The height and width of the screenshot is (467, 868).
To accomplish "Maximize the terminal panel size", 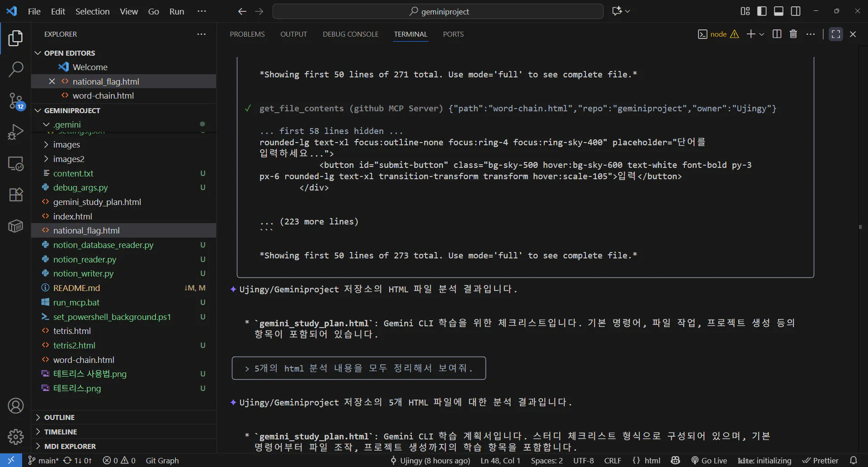I will 836,34.
